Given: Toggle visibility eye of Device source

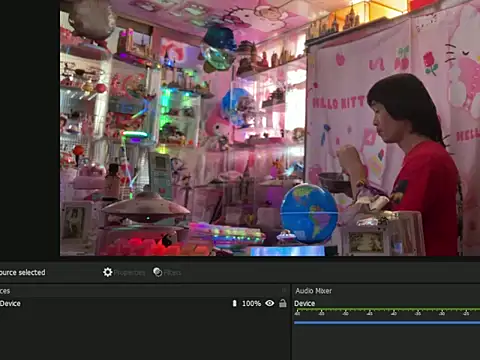Looking at the screenshot, I should (270, 303).
